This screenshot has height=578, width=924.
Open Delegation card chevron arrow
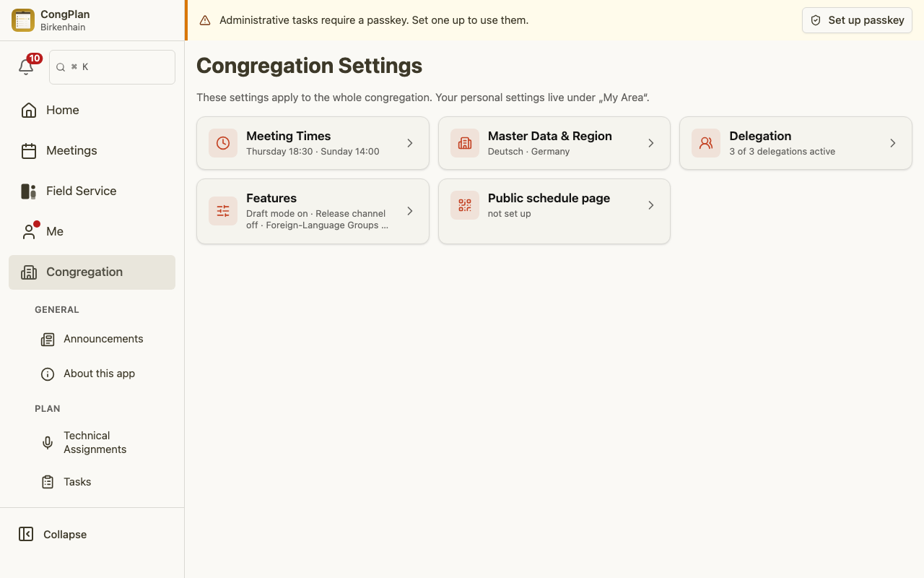(893, 143)
